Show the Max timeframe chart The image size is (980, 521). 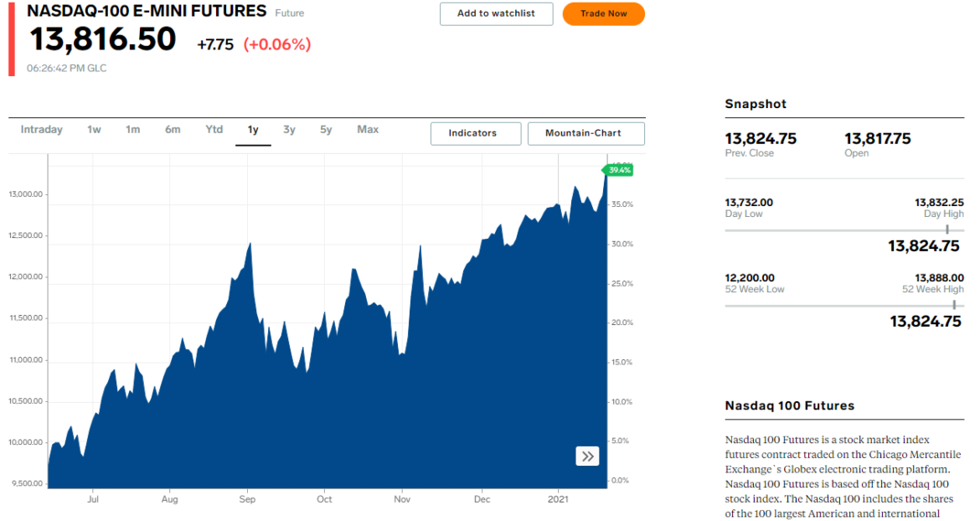pos(367,130)
